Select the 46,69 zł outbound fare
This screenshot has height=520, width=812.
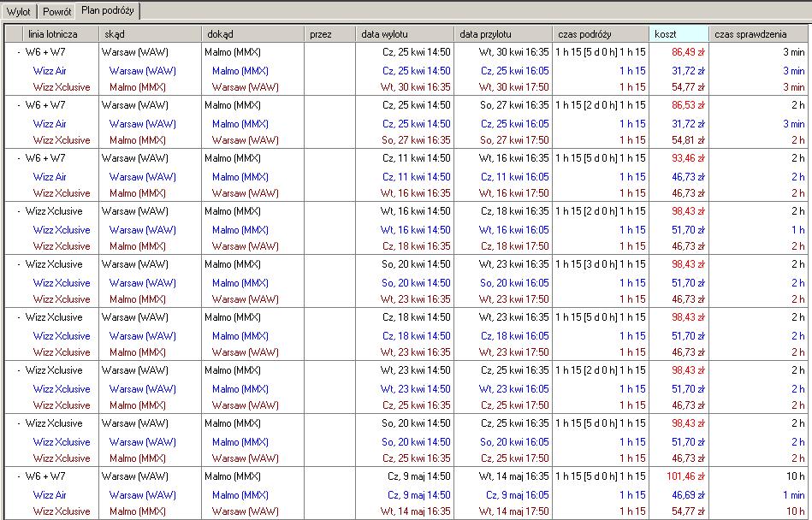tap(688, 495)
